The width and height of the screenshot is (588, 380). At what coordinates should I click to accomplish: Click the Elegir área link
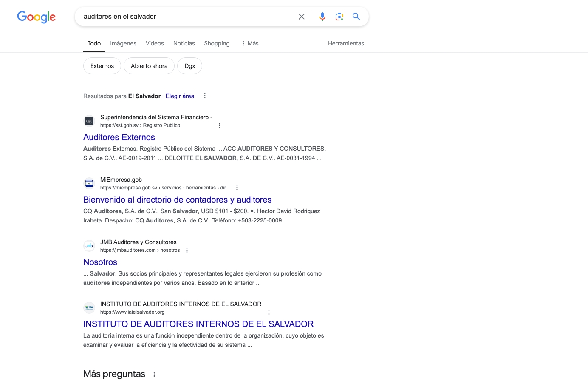click(x=180, y=96)
